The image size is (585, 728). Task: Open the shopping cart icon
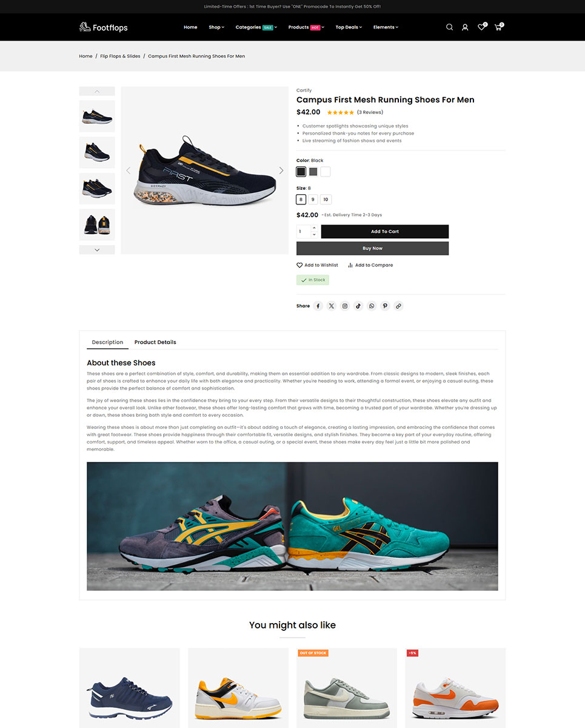[x=498, y=27]
